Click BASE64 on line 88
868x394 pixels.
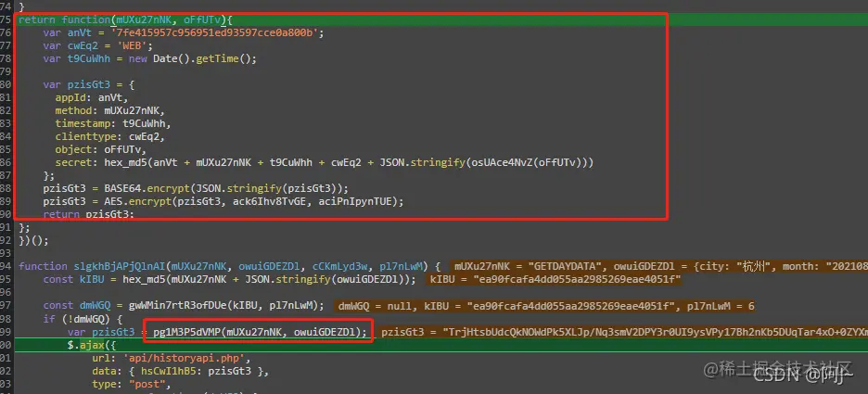pos(121,188)
